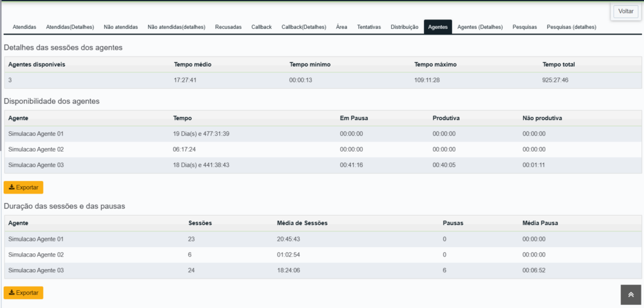Click Exportar under Duração das sessões
This screenshot has height=308, width=644.
[23, 293]
